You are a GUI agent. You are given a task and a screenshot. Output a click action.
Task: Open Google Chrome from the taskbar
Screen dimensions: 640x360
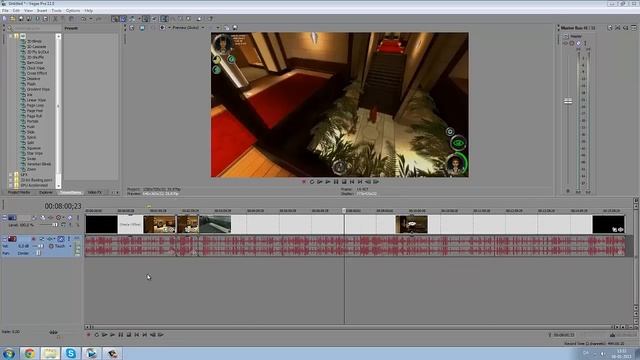(29, 353)
